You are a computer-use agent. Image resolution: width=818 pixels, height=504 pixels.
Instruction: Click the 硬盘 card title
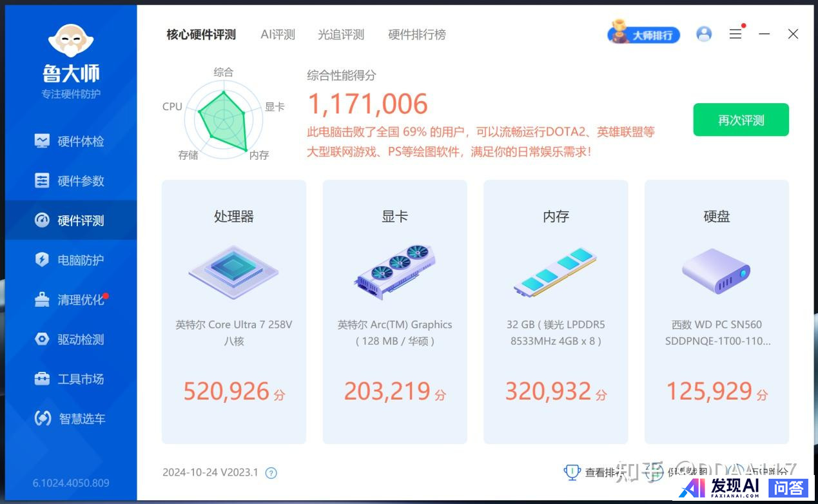pyautogui.click(x=717, y=217)
